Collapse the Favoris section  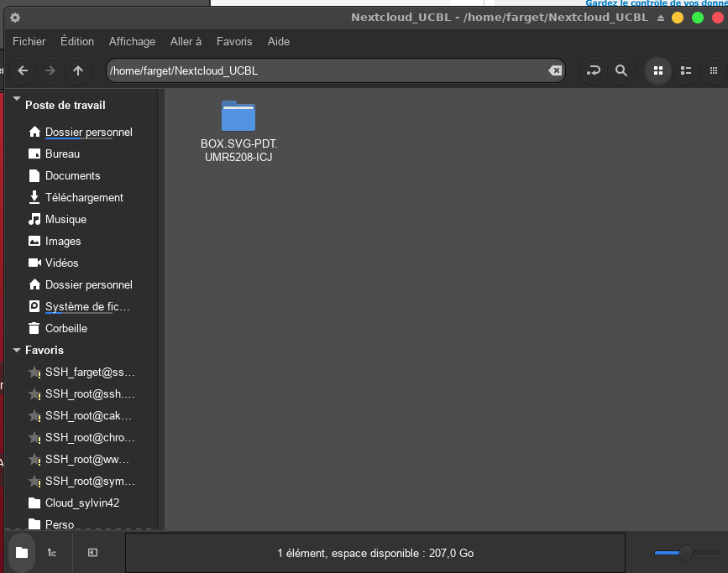tap(16, 350)
